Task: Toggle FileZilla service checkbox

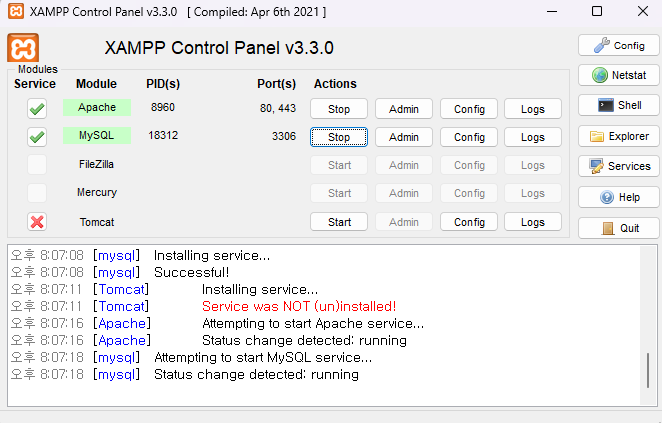Action: 37,165
